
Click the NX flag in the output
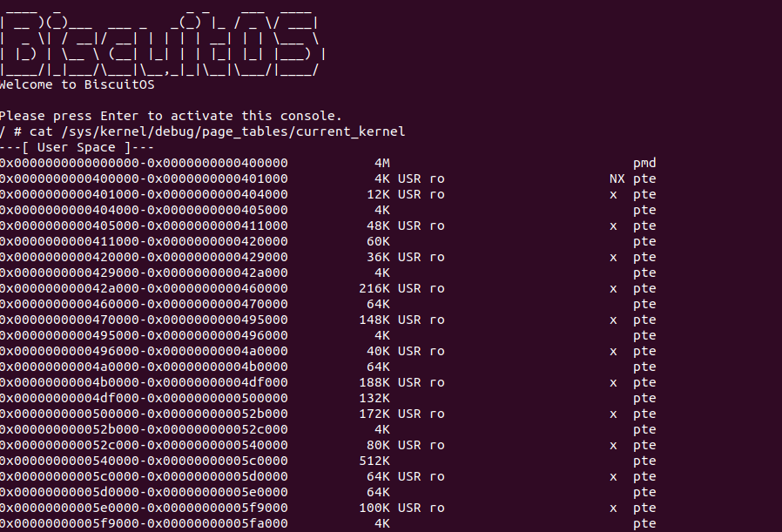pyautogui.click(x=617, y=178)
